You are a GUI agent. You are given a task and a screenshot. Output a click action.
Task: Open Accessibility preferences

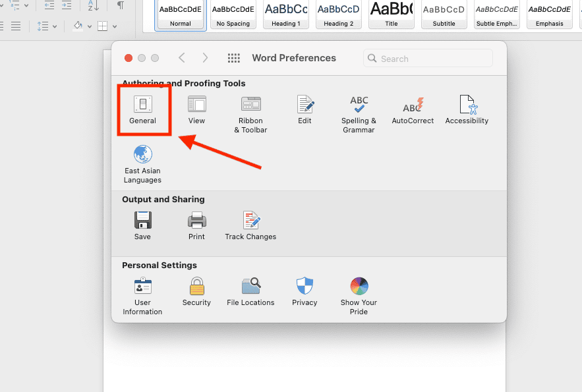467,110
